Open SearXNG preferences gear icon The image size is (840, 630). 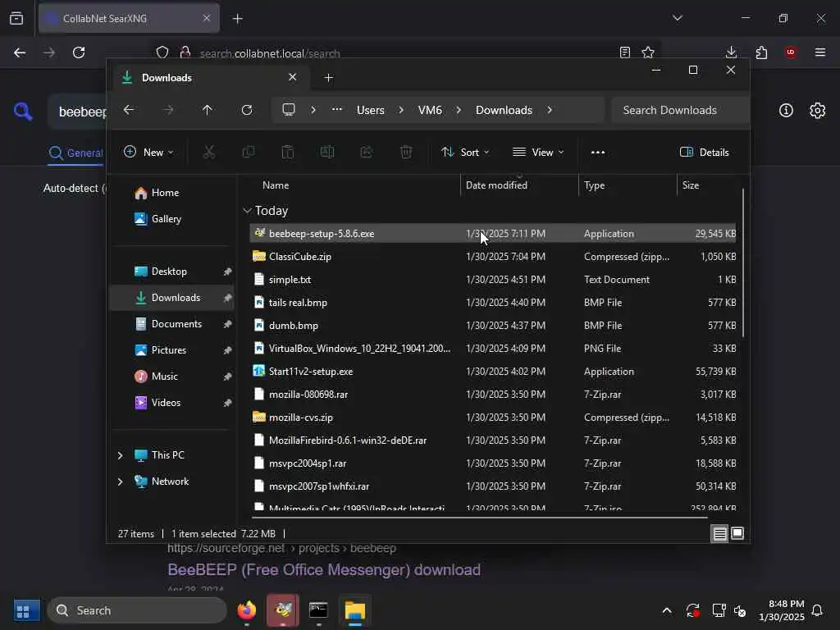click(x=818, y=111)
